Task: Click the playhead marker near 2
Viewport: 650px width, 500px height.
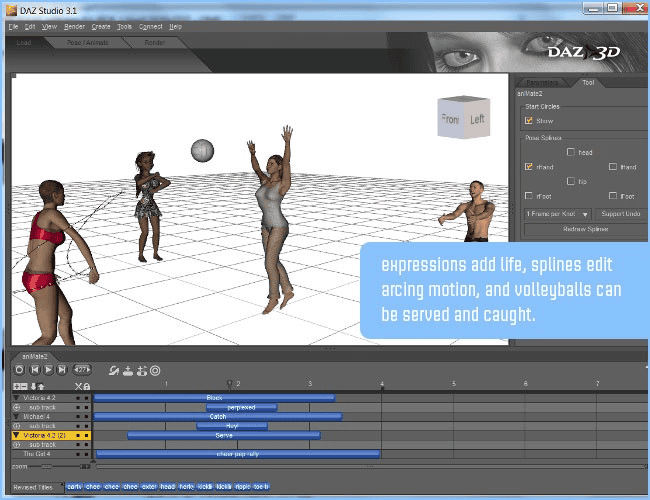Action: tap(229, 384)
